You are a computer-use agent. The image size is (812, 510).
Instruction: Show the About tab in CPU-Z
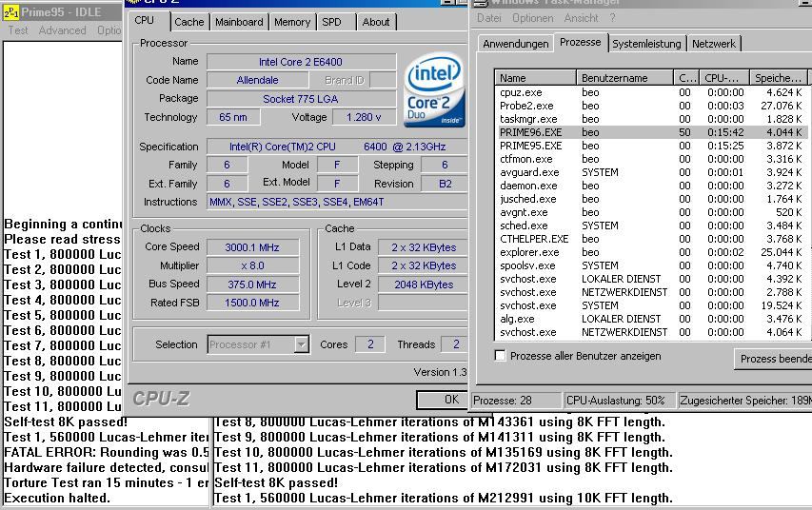click(376, 22)
